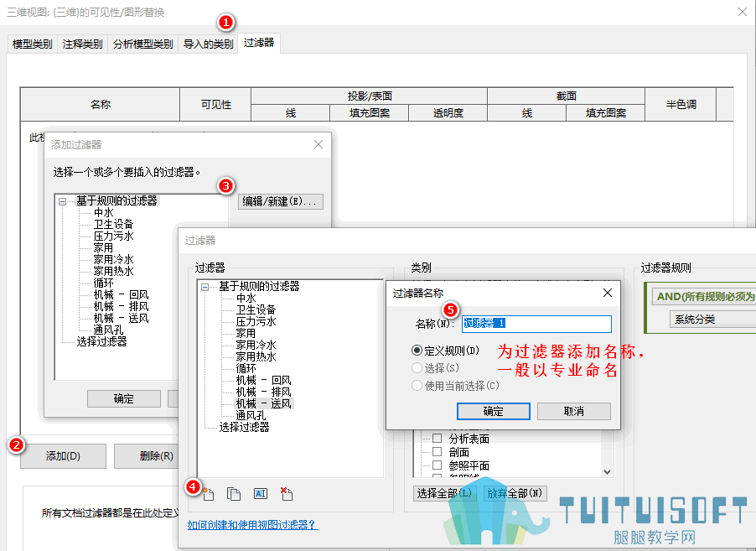Select 压力污水 in the 添加过滤器 list
Image resolution: width=756 pixels, height=551 pixels.
tap(113, 236)
